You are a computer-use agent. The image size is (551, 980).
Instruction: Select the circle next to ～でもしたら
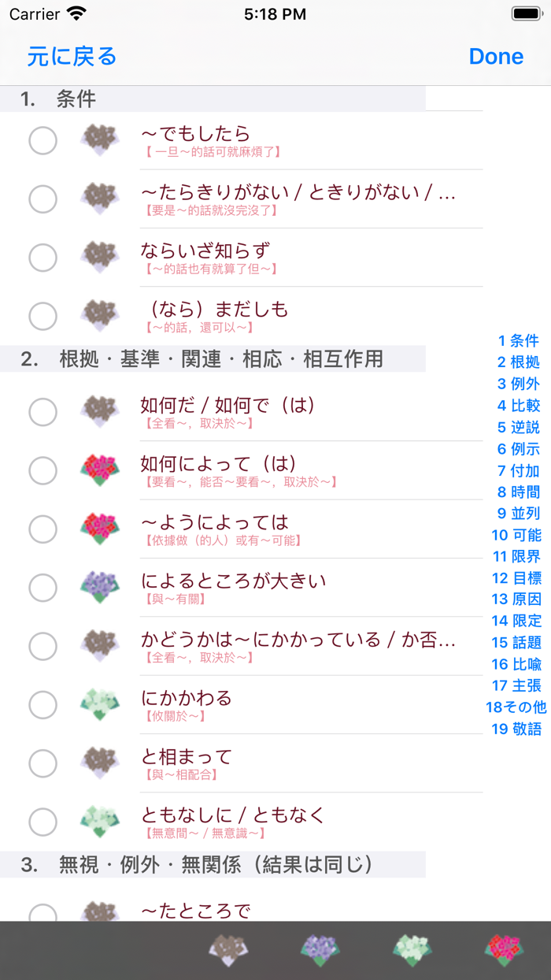tap(43, 140)
